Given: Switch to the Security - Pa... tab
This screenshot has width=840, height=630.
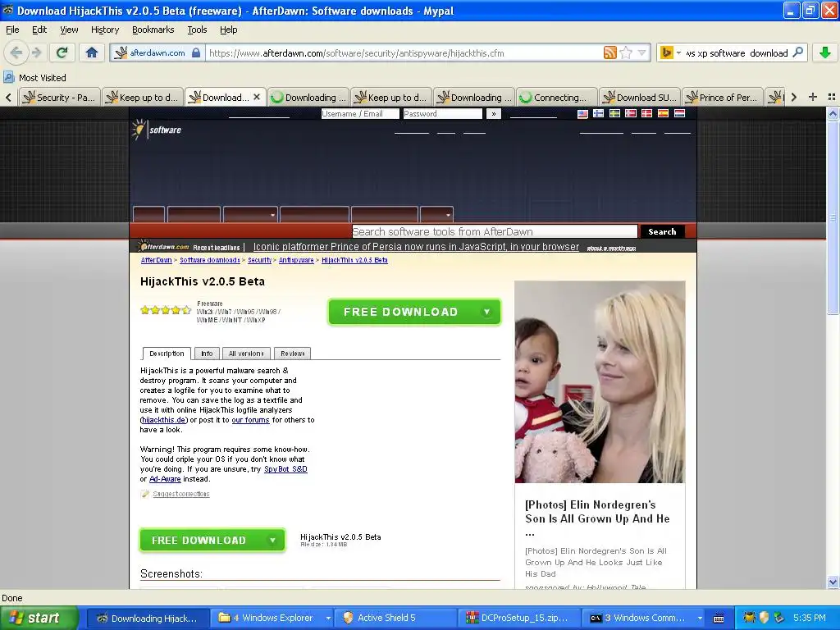Looking at the screenshot, I should [59, 97].
